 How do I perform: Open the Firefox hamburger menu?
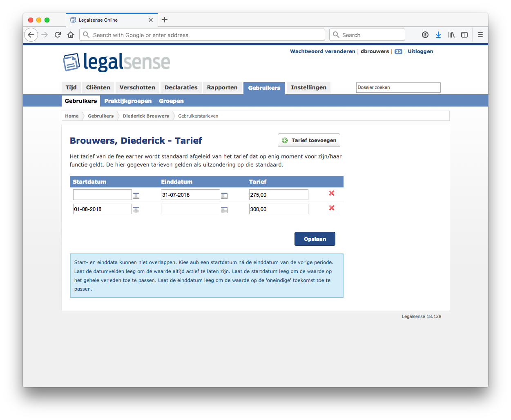click(480, 35)
